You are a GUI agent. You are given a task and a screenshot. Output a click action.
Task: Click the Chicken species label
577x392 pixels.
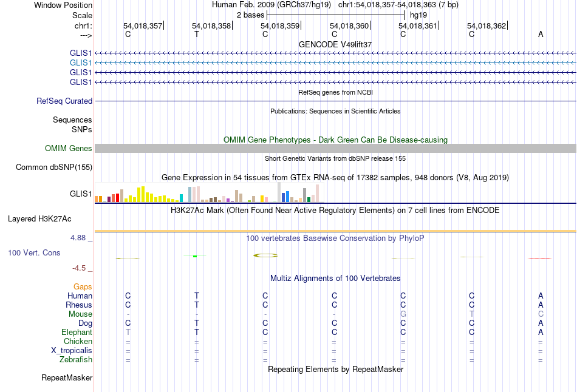click(78, 341)
